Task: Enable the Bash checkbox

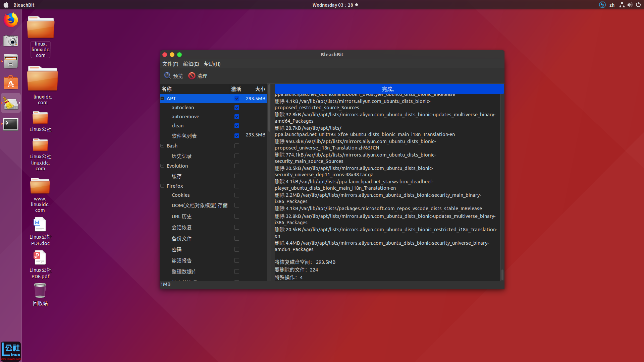Action: [237, 146]
